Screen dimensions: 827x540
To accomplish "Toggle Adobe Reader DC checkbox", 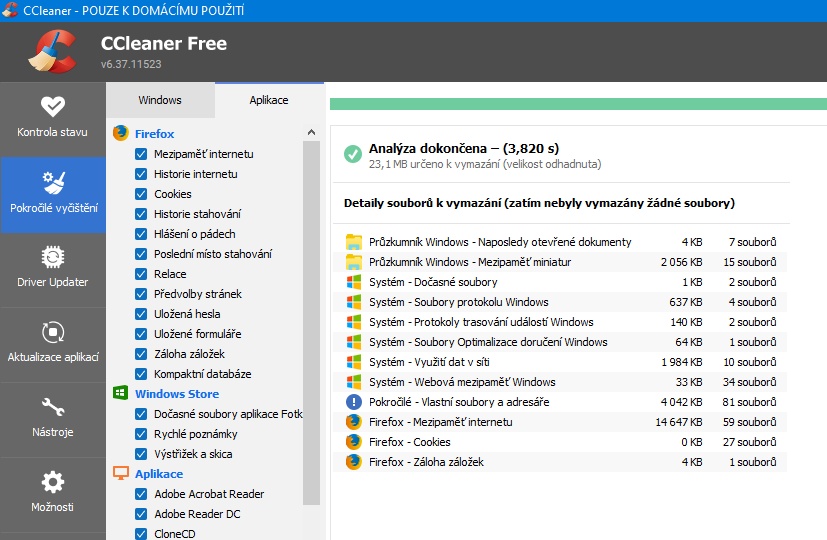I will [141, 514].
